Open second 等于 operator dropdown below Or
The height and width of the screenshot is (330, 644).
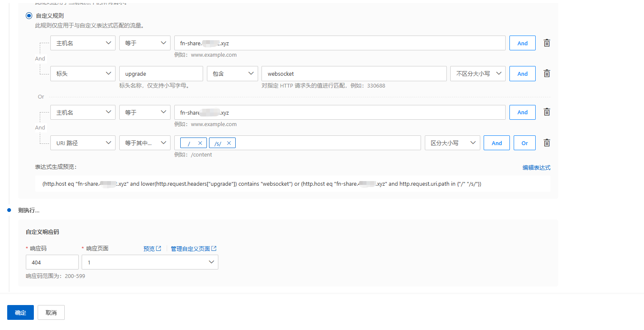tap(145, 113)
